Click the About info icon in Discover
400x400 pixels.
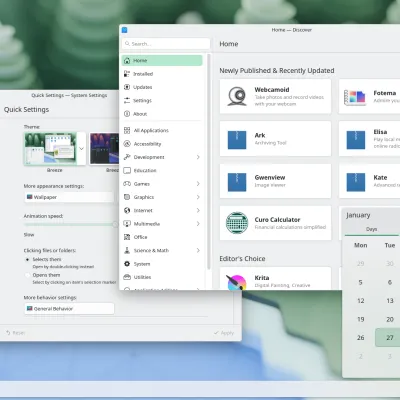pyautogui.click(x=127, y=114)
